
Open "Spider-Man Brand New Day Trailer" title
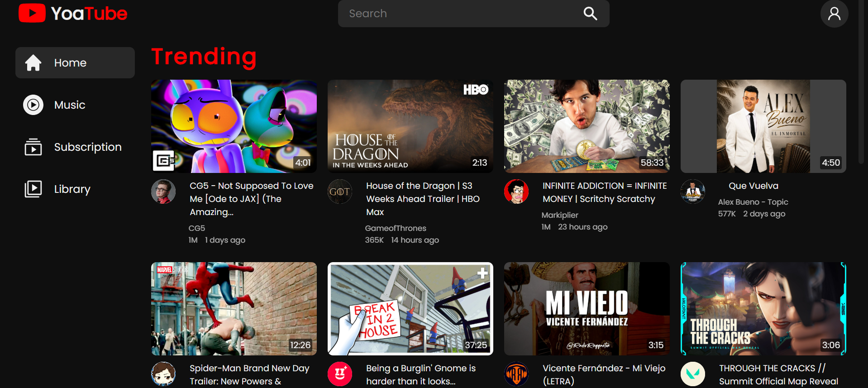249,375
